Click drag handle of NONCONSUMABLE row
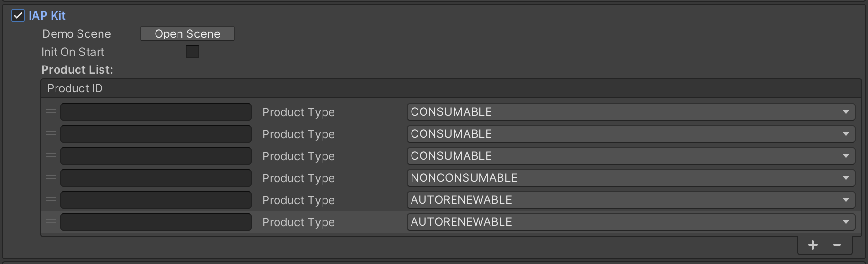Image resolution: width=868 pixels, height=264 pixels. coord(51,177)
